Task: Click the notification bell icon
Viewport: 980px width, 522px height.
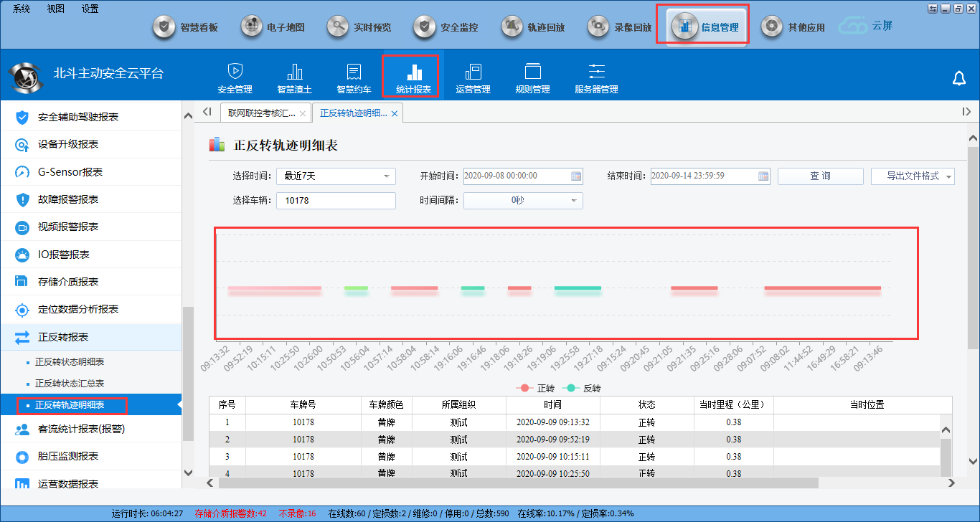Action: [958, 78]
